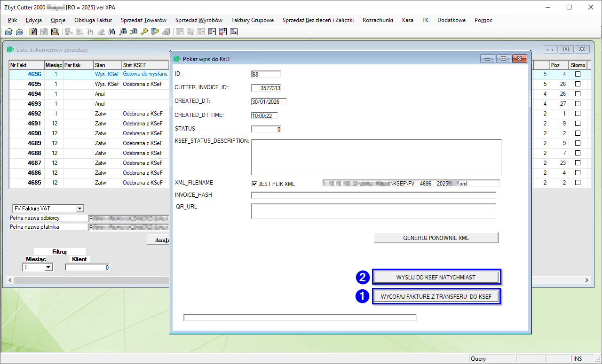
Task: Click the notepad with pen edit icon
Action: 33,32
